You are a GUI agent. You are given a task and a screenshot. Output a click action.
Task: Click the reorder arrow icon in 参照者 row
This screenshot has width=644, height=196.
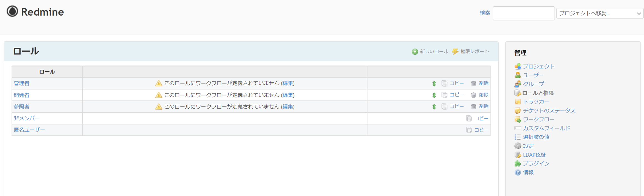click(x=434, y=107)
